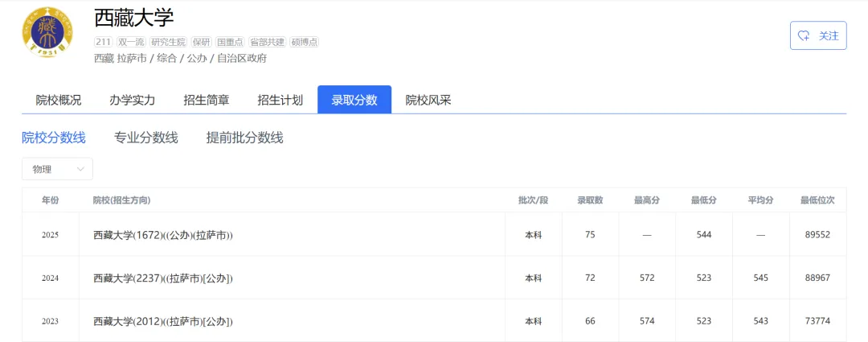View the 院校风采 tab
The image size is (868, 342).
pyautogui.click(x=428, y=100)
